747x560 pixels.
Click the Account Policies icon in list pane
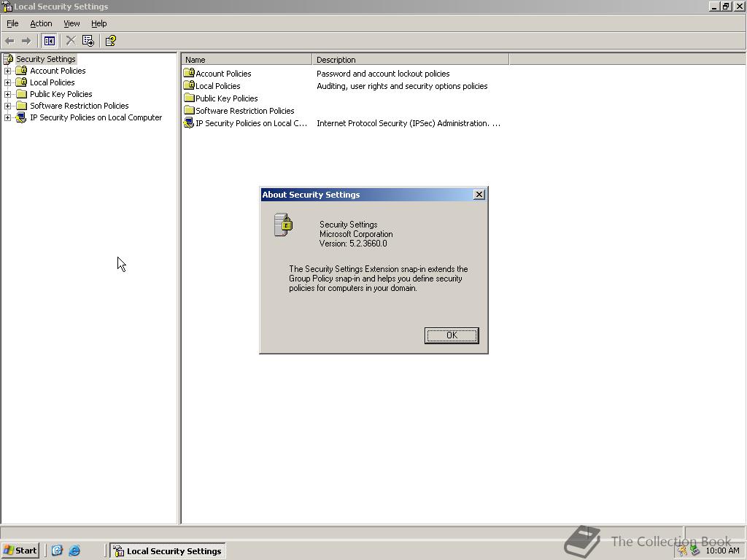click(x=189, y=73)
